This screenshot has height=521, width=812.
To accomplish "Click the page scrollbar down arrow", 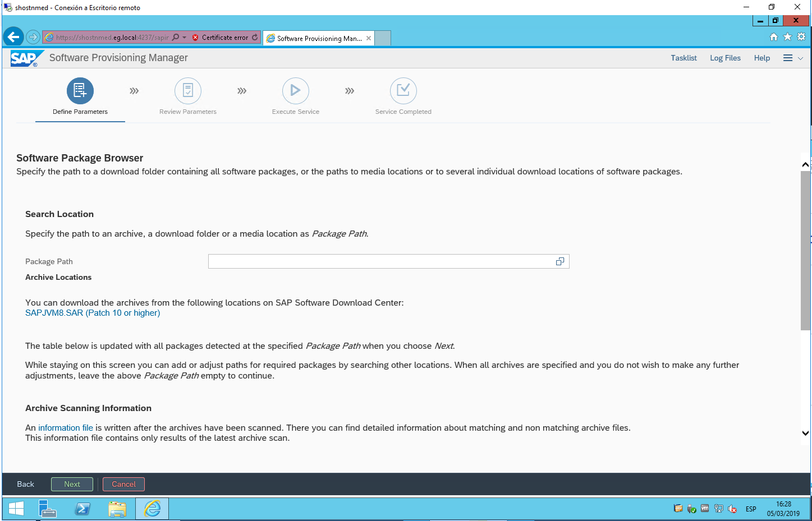I will (x=805, y=433).
